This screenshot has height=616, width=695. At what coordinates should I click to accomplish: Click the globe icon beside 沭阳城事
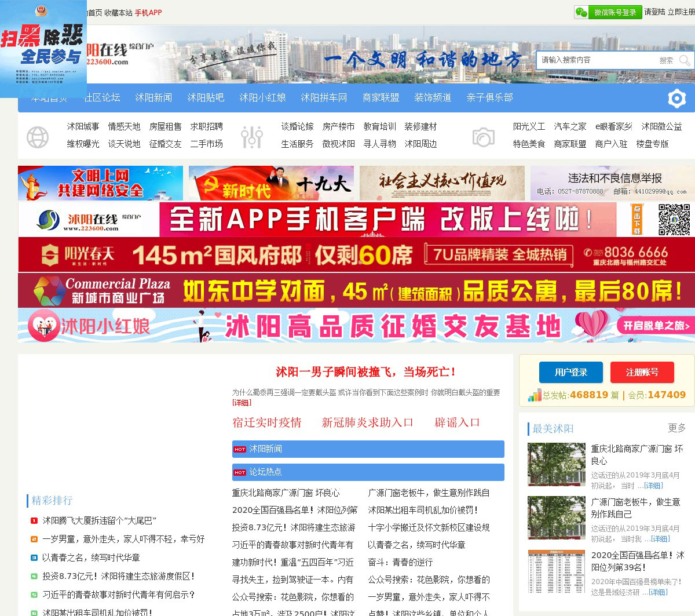(38, 137)
